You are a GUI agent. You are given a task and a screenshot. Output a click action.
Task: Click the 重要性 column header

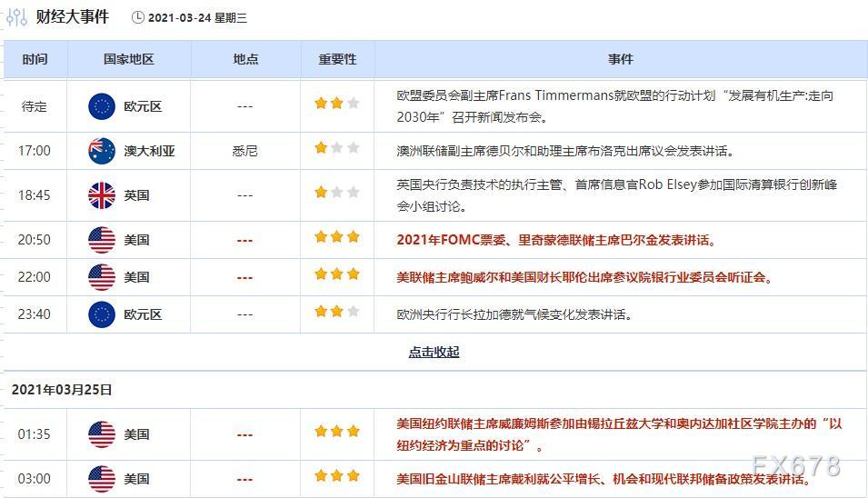coord(337,59)
